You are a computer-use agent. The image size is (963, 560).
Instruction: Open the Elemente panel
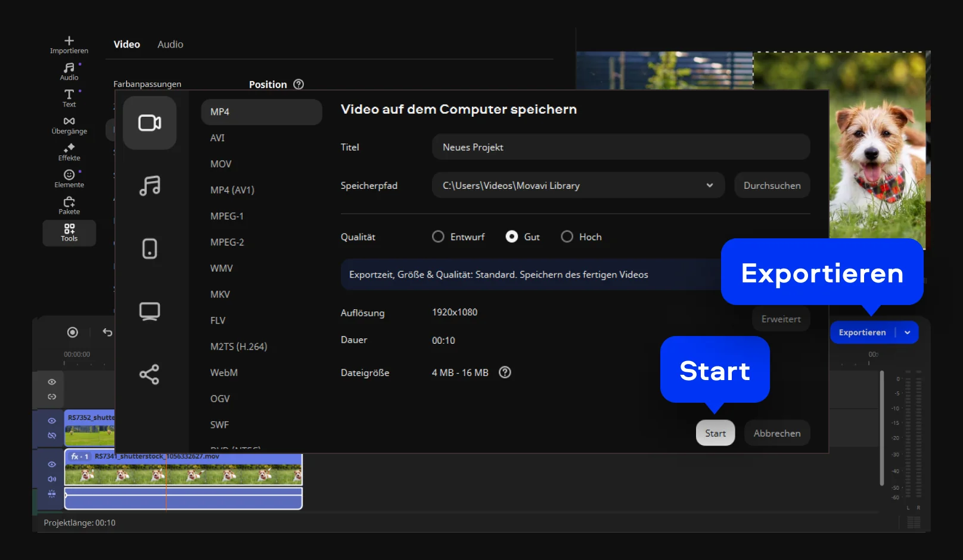click(69, 179)
